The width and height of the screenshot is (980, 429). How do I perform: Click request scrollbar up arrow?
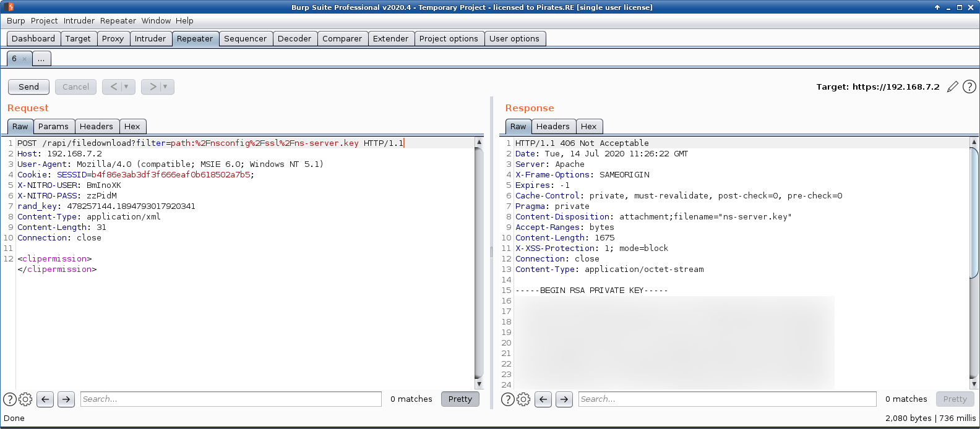[x=479, y=142]
